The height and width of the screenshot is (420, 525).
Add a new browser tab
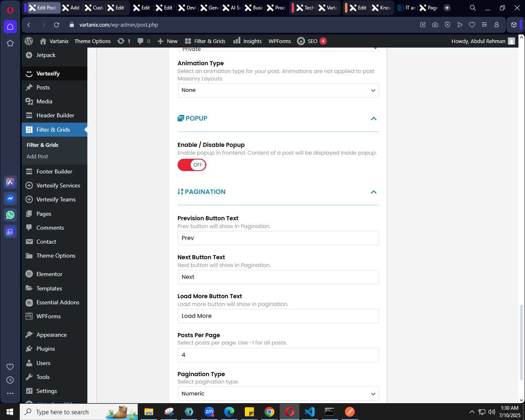pos(447,8)
